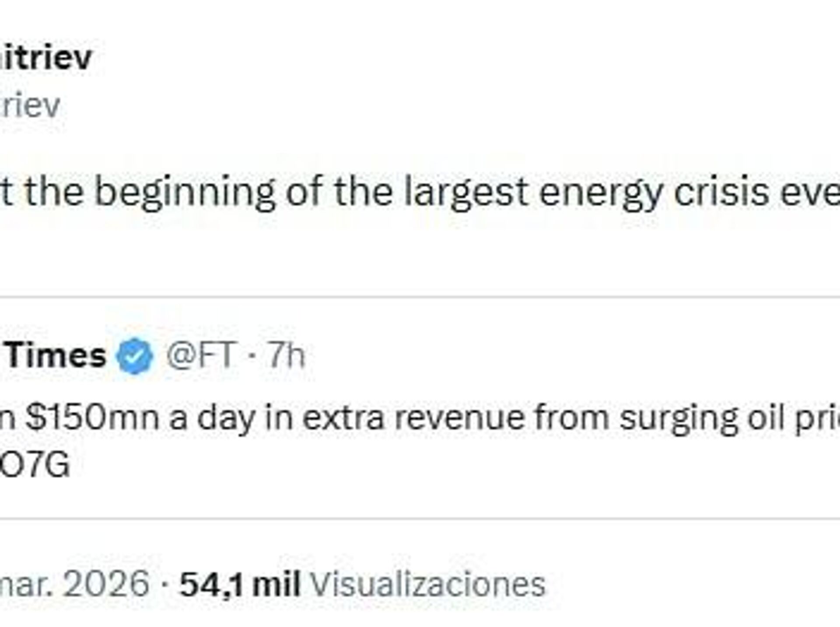Screen dimensions: 840x627
Task: Click the 'Visualizaciones' label
Action: pyautogui.click(x=428, y=584)
